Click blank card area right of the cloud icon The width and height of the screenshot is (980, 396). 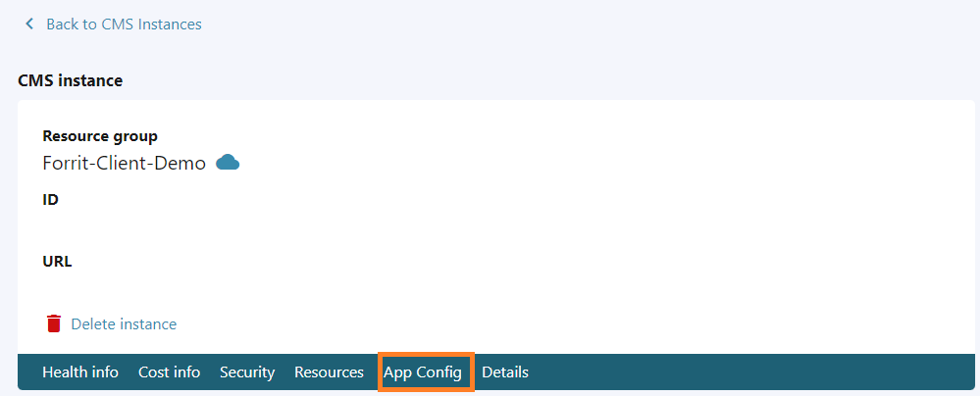coord(589,163)
